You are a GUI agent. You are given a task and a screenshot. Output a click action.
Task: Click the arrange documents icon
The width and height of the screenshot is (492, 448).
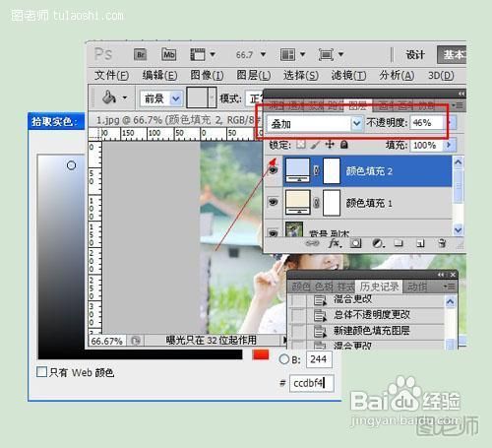(287, 54)
